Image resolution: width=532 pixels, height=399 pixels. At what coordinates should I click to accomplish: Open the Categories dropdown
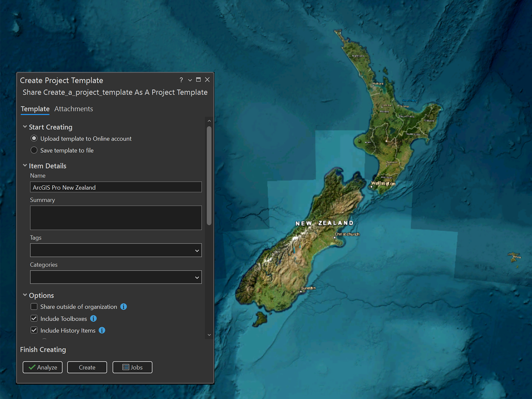click(197, 277)
